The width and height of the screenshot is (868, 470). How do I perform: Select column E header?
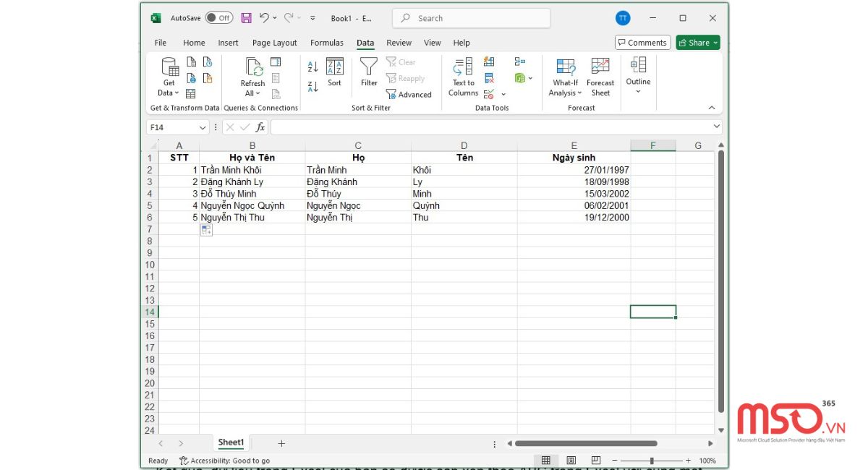click(574, 145)
